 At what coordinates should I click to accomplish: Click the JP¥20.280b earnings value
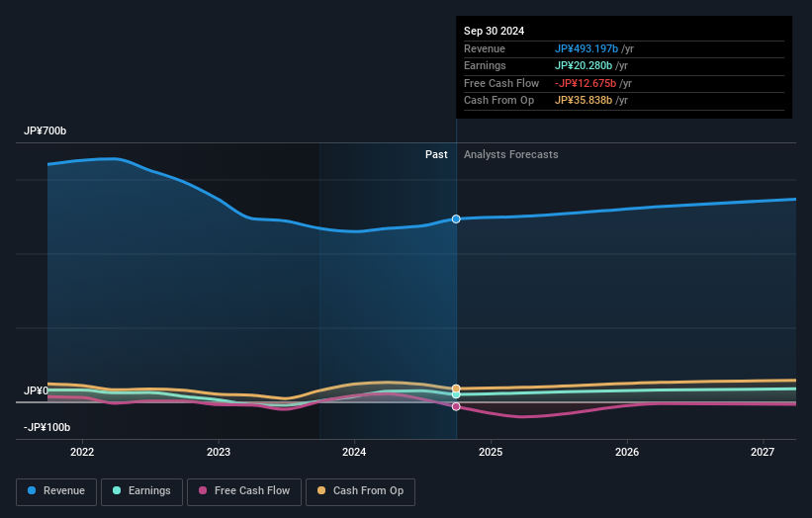[584, 65]
